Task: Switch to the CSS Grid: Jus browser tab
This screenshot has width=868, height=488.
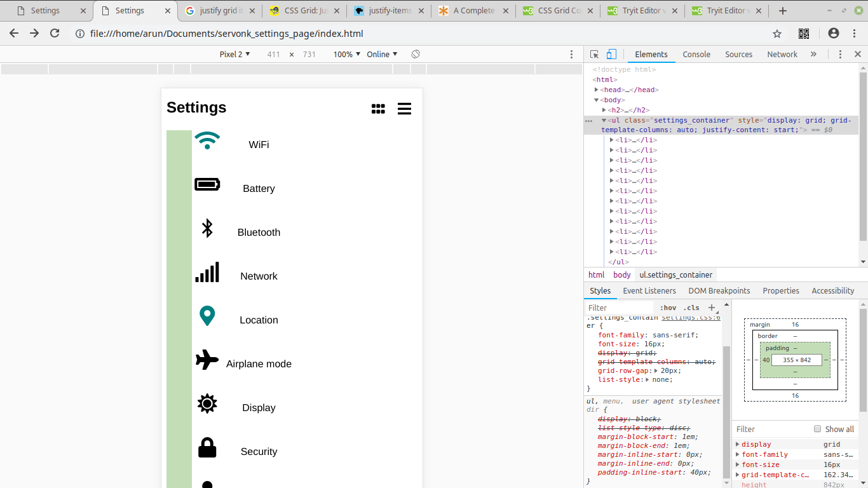Action: [306, 11]
